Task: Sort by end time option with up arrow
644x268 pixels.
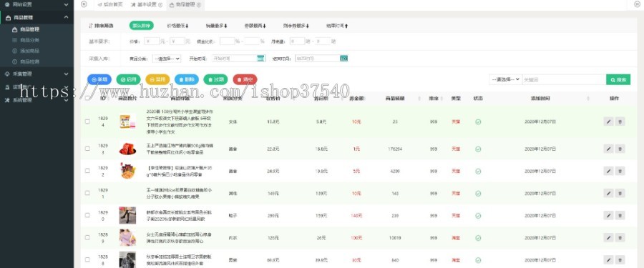Action: pos(337,26)
